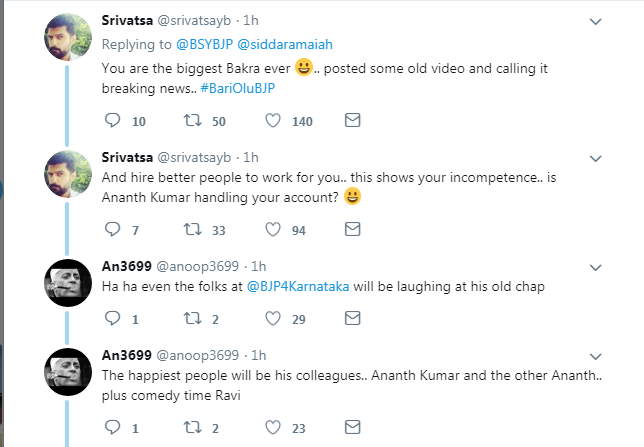644x447 pixels.
Task: Send first Srivatsa tweet via direct message
Action: point(352,121)
